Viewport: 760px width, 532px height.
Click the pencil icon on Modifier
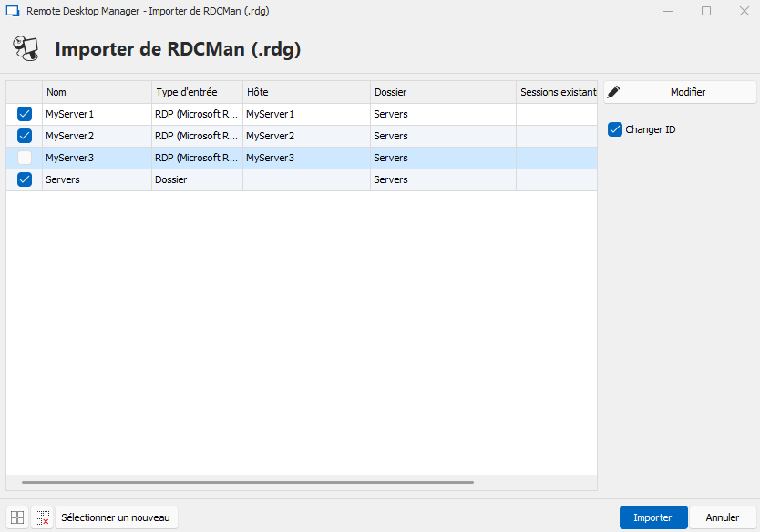613,92
